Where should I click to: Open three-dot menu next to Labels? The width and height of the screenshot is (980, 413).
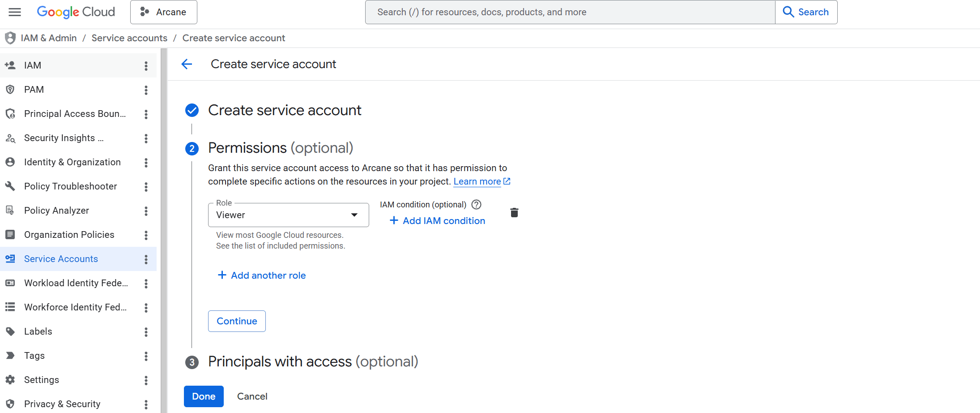(x=146, y=332)
